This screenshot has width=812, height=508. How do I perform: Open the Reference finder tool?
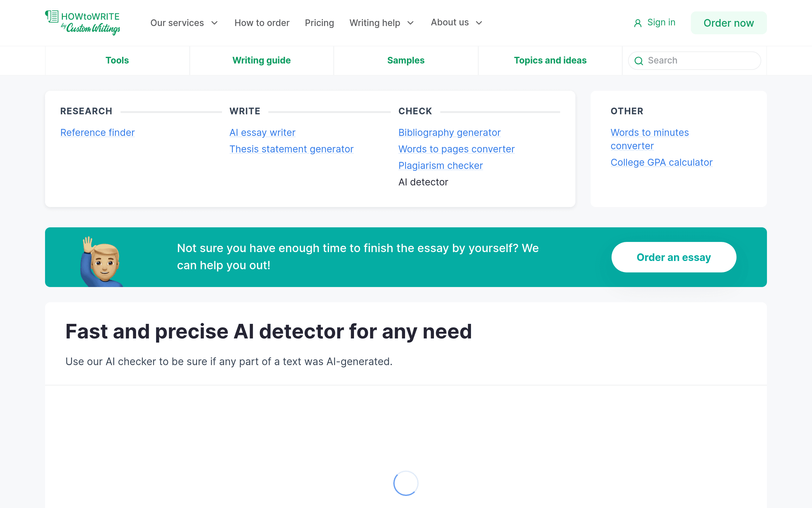coord(97,132)
